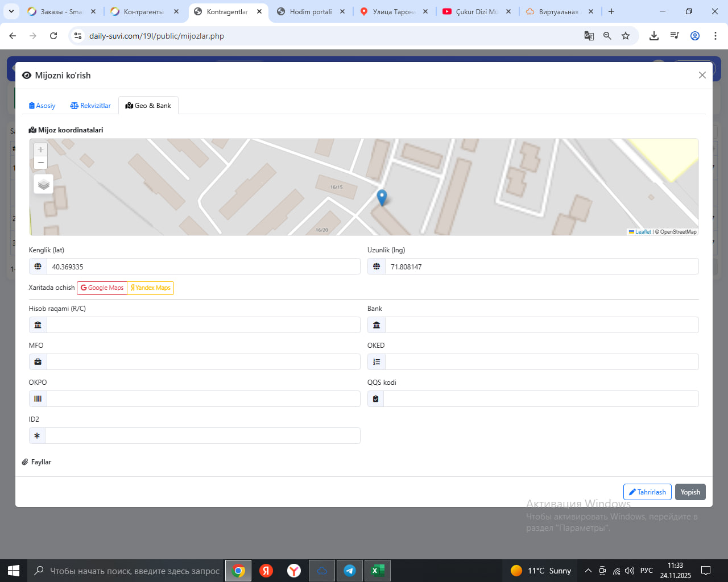Click the Kenglik (lat) field
728x582 pixels.
(x=203, y=267)
